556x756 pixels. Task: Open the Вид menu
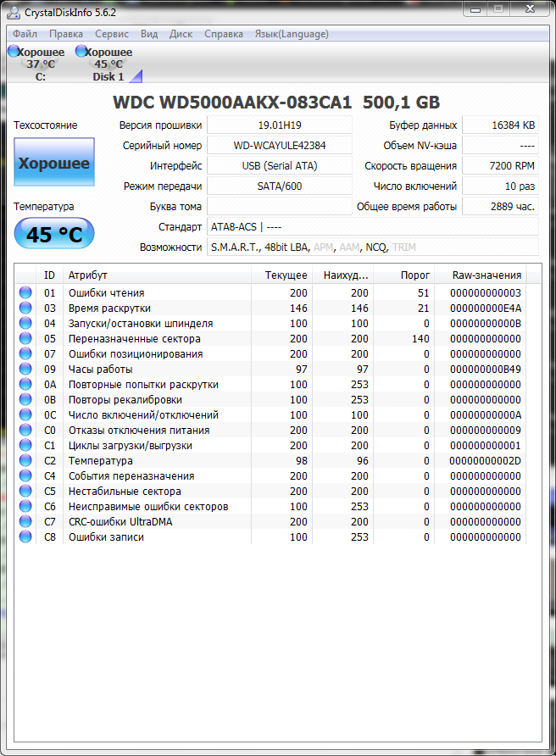tap(149, 34)
